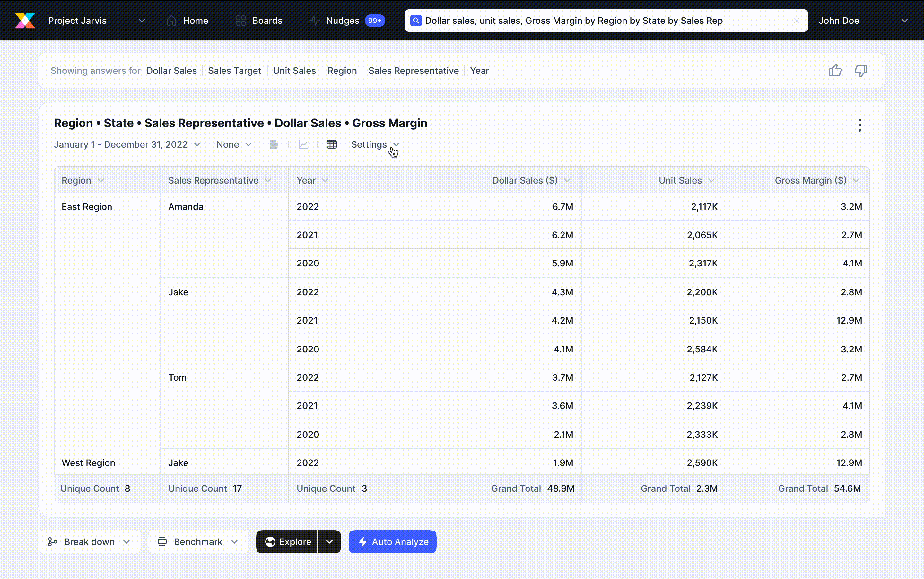This screenshot has height=579, width=924.
Task: Open the date range dropdown
Action: pos(127,144)
